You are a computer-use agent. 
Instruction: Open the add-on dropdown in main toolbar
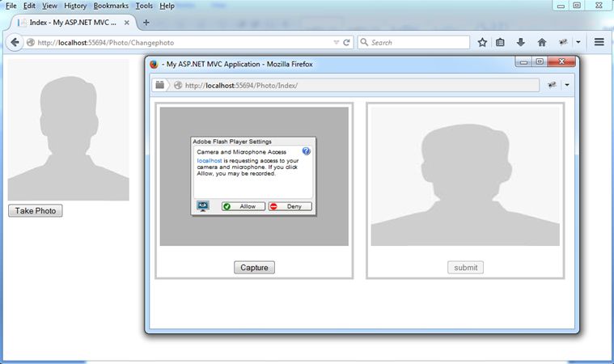click(x=578, y=42)
